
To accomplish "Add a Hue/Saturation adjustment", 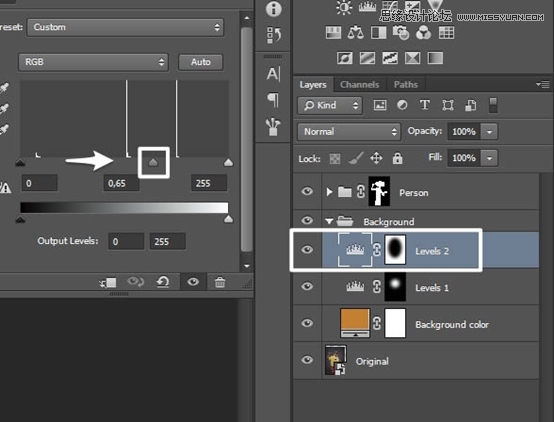I will pos(333,33).
